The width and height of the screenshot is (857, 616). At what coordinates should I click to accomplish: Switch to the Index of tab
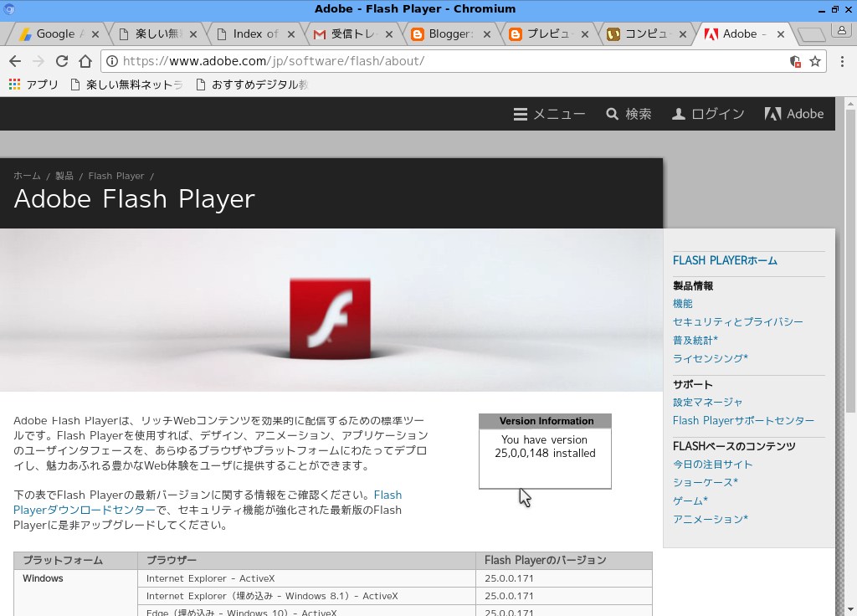click(256, 33)
